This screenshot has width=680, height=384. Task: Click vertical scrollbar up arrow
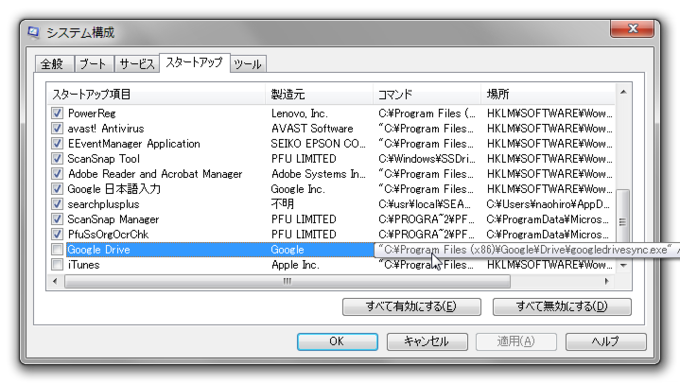coord(623,92)
